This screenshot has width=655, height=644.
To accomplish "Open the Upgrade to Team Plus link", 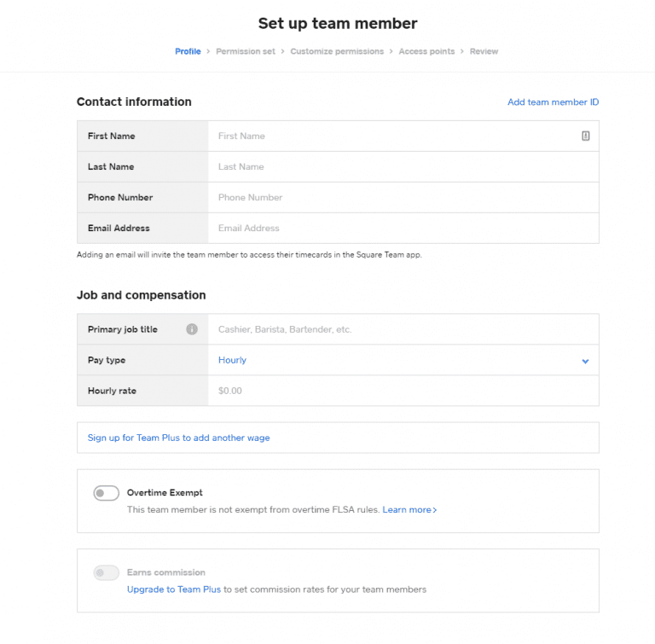I will [174, 589].
